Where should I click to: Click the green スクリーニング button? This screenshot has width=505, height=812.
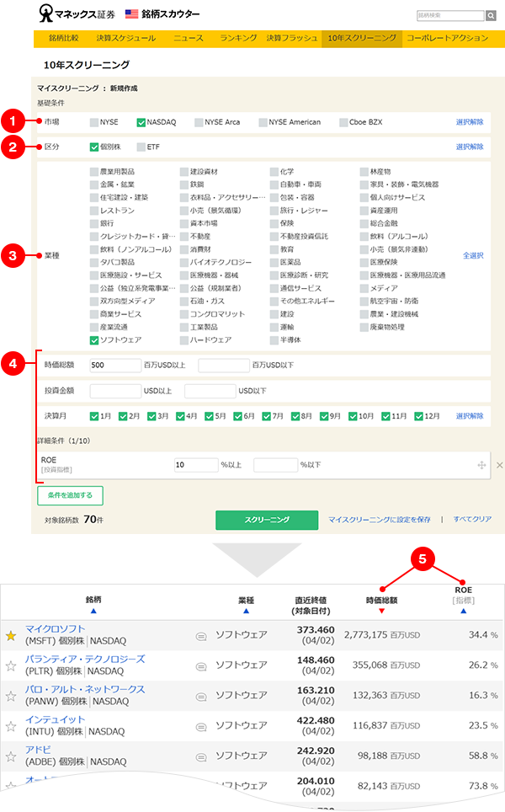[x=267, y=520]
